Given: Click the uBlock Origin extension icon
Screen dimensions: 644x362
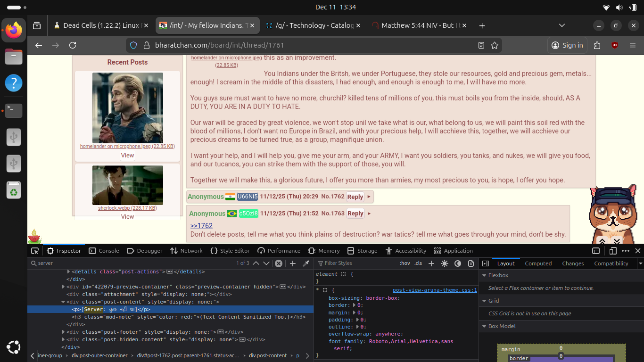Looking at the screenshot, I should point(614,45).
